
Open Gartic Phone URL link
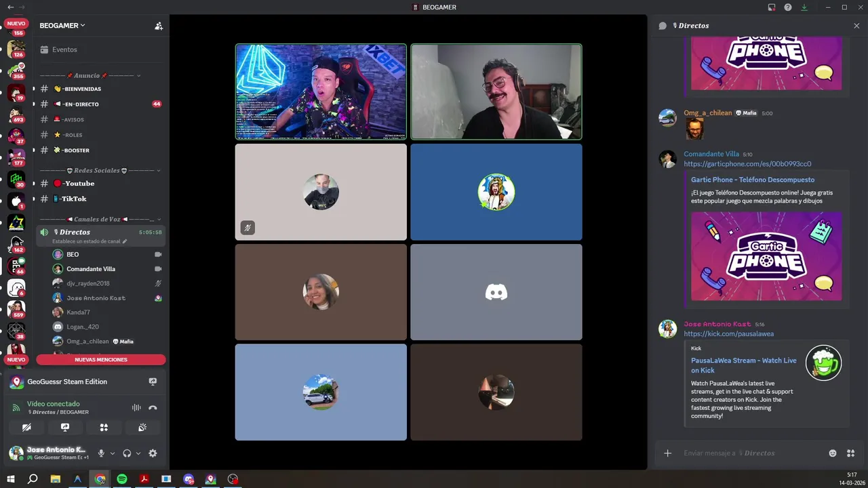click(x=747, y=164)
